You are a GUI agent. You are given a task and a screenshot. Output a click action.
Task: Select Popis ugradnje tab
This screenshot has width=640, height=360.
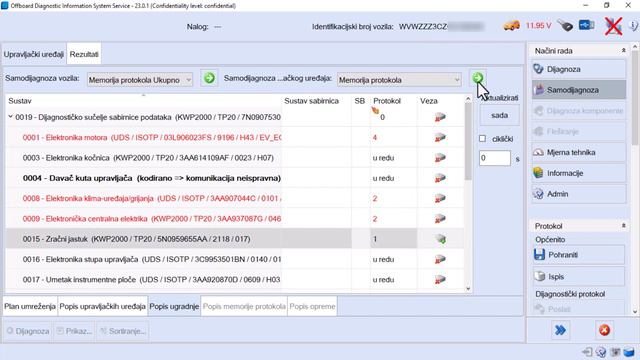tap(174, 307)
